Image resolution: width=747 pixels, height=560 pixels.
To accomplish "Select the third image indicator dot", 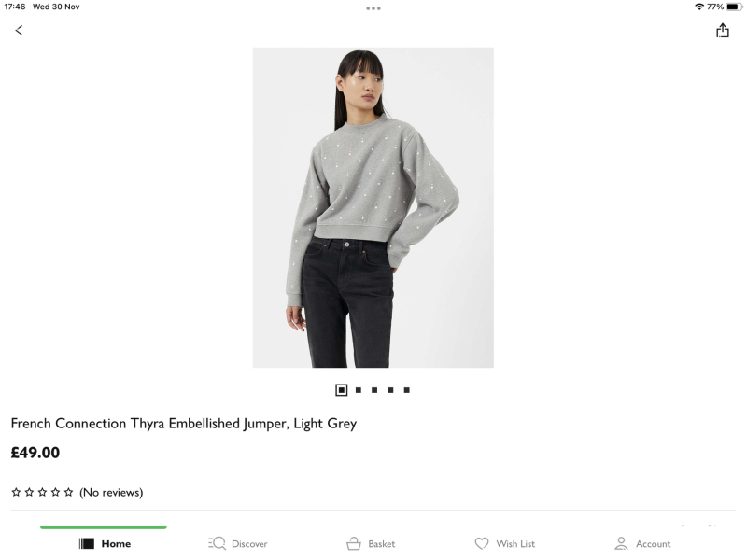I will point(374,390).
